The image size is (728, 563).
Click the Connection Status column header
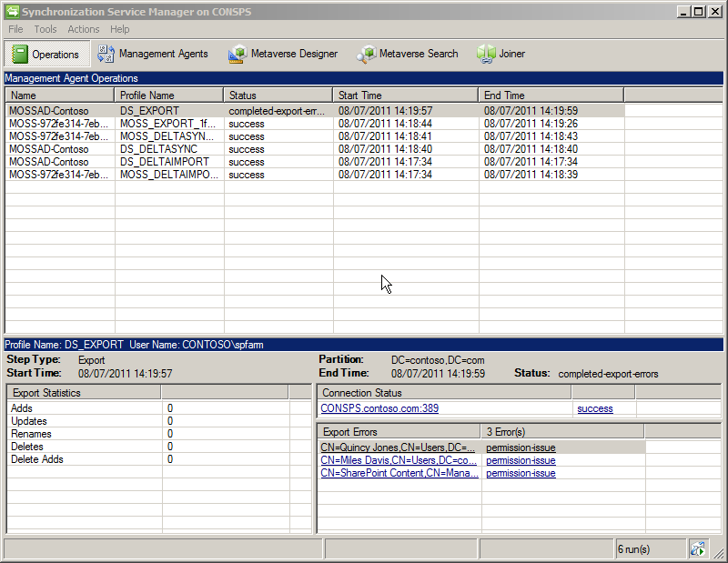444,393
